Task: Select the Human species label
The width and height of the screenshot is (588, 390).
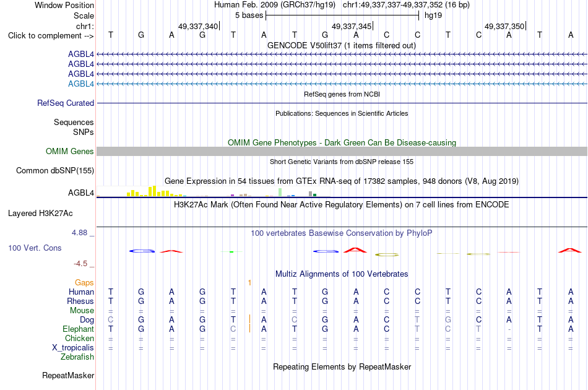Action: pyautogui.click(x=81, y=292)
